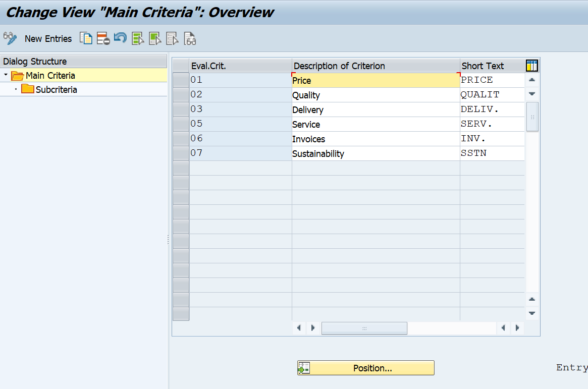Viewport: 588px width, 389px height.
Task: Click the Delete entry icon
Action: point(103,38)
